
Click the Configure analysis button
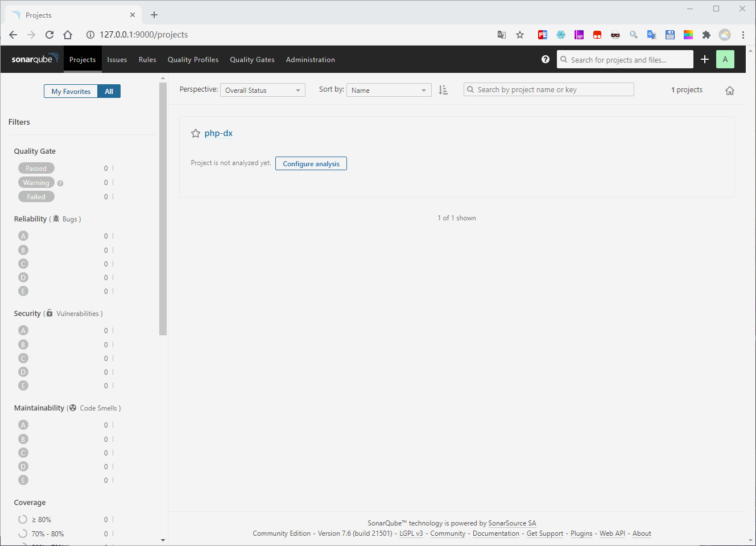[x=311, y=163]
